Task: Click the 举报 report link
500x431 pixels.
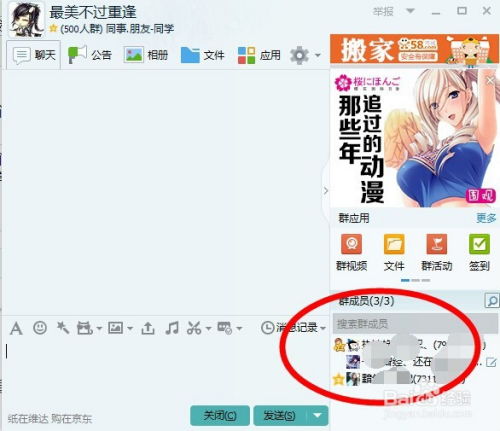Action: point(383,12)
